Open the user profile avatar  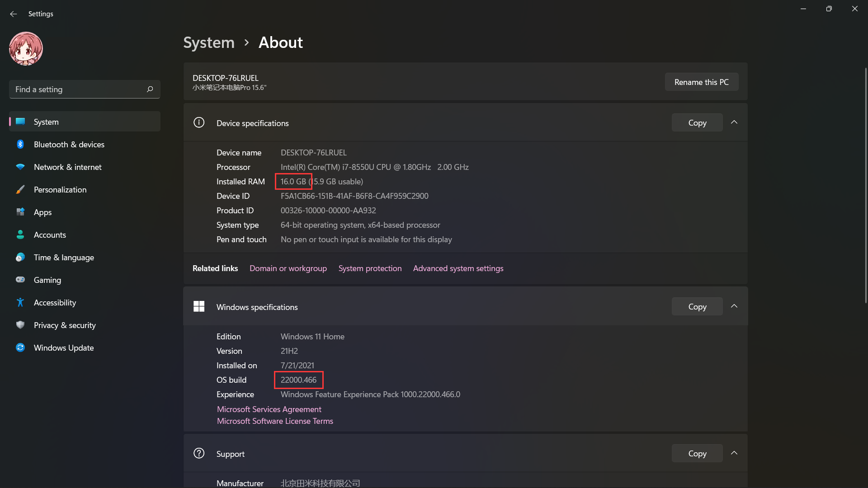tap(26, 49)
